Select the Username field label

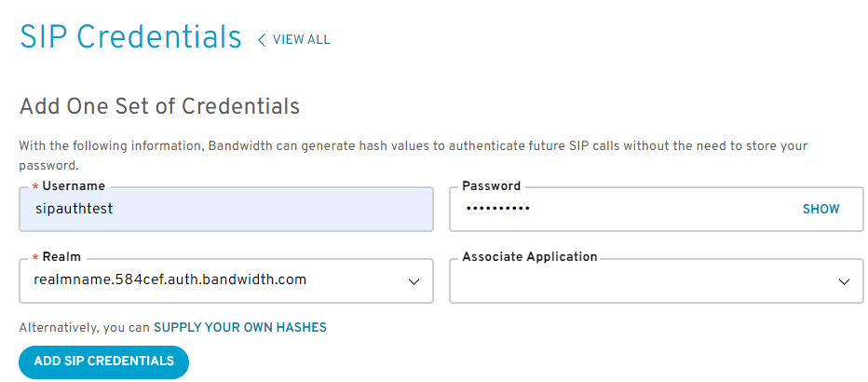click(x=74, y=186)
